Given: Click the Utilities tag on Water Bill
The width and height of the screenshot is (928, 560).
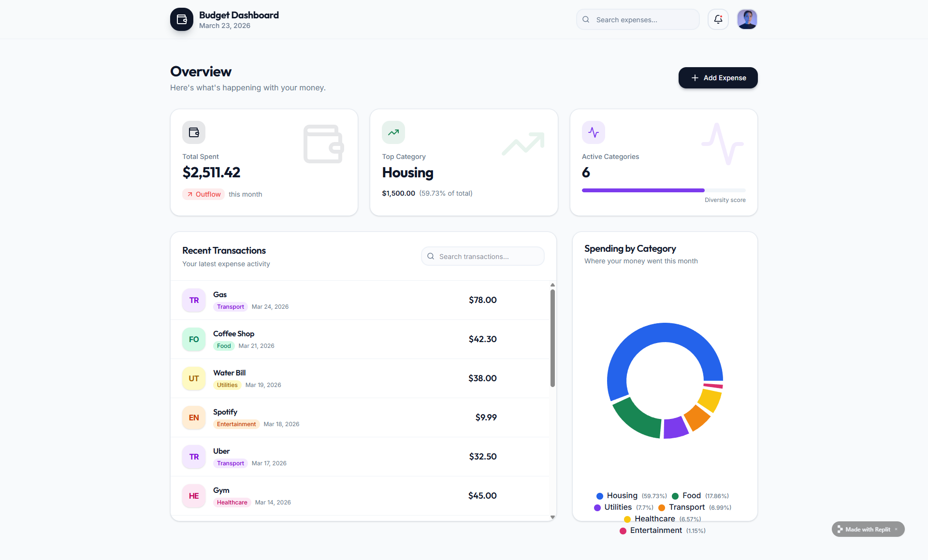Looking at the screenshot, I should 227,385.
